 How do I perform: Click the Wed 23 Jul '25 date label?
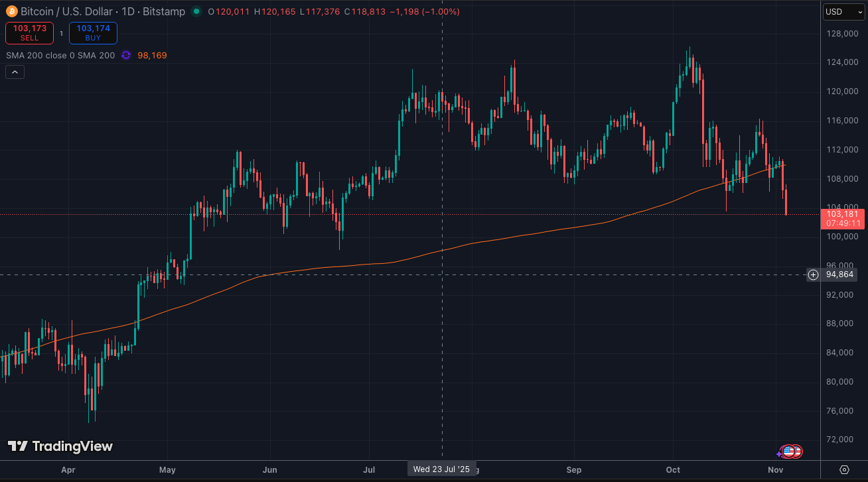click(441, 469)
